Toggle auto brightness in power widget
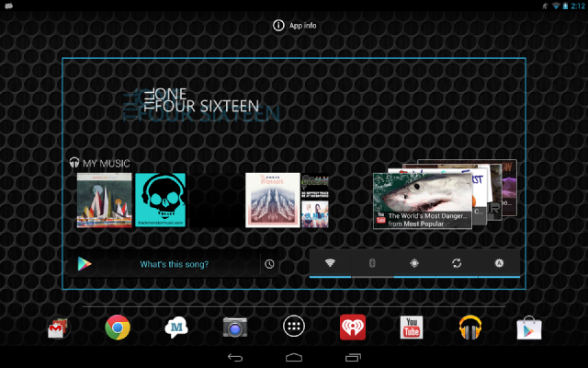Screen dimensions: 588x368 (499, 263)
